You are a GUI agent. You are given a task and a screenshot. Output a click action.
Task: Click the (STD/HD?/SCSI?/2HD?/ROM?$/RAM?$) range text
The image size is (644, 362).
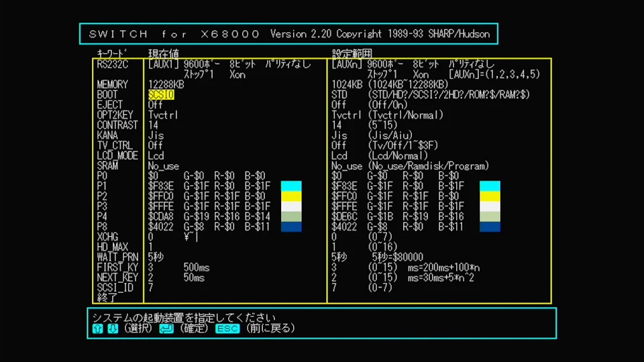pos(449,95)
